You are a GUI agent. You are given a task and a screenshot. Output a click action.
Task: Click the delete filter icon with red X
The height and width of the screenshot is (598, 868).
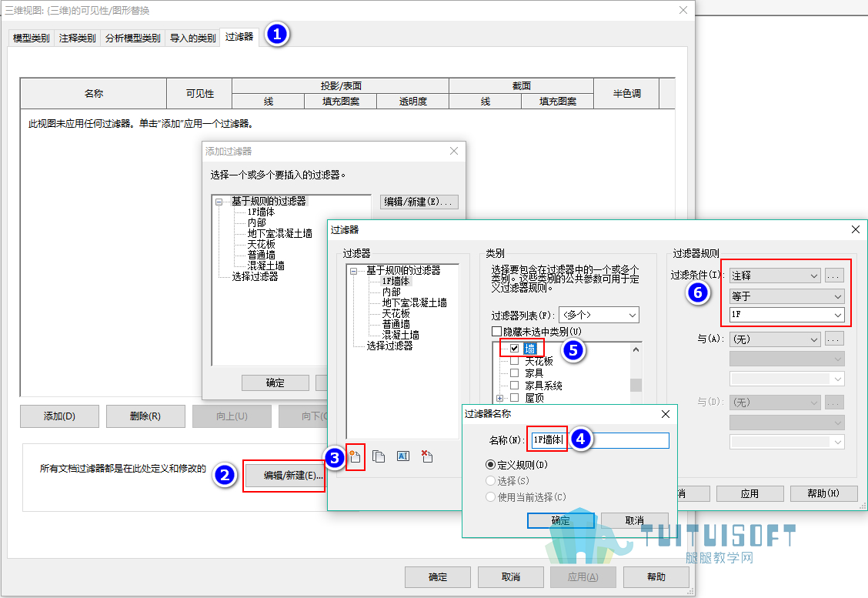pos(427,456)
